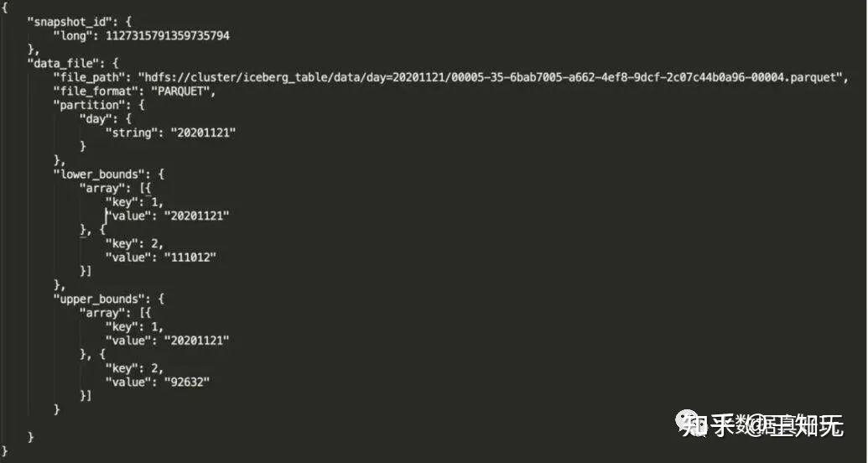Click the final closing brace
The image size is (868, 463).
5,451
